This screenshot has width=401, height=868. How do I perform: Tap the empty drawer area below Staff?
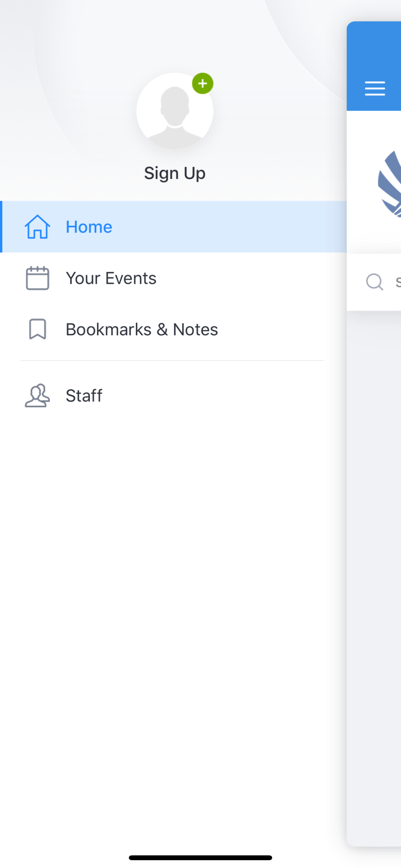pos(173,629)
